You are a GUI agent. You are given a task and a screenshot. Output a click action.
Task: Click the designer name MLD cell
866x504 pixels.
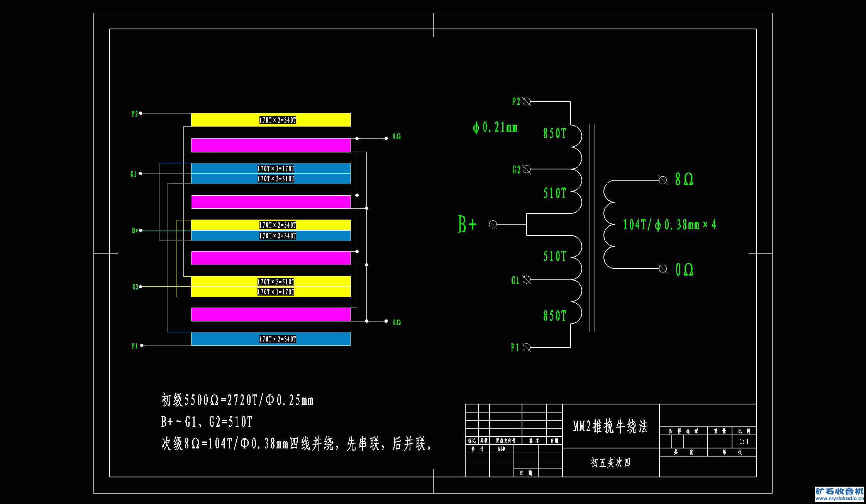click(502, 449)
